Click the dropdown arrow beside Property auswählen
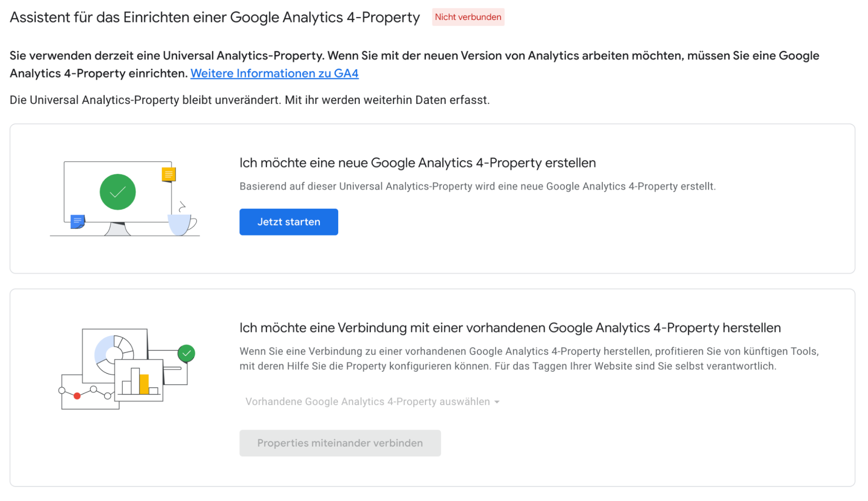Image resolution: width=868 pixels, height=501 pixels. pos(497,402)
